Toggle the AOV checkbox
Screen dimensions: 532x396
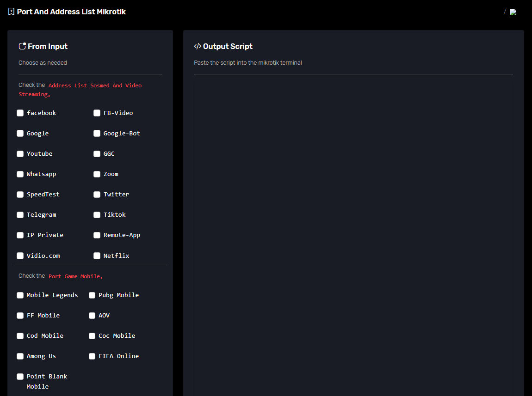click(x=92, y=316)
